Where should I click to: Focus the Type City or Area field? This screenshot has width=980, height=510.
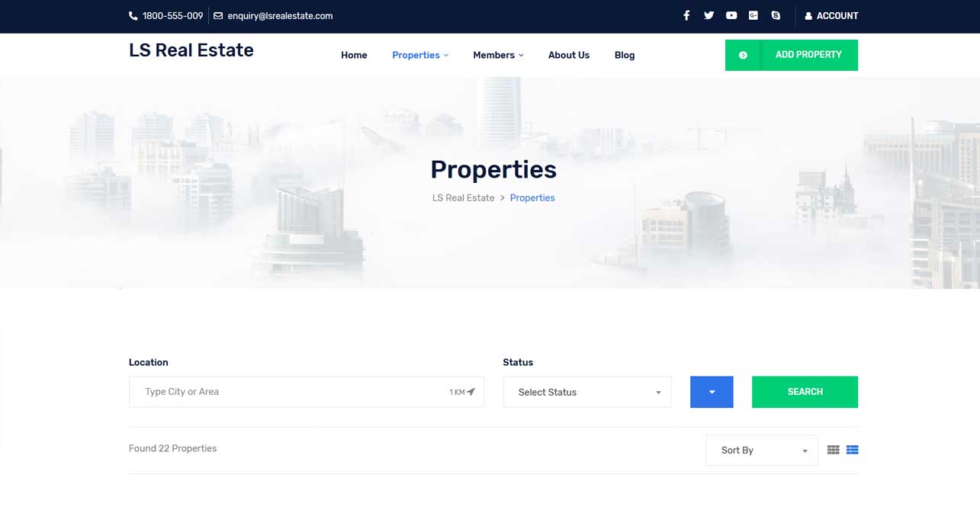(307, 392)
